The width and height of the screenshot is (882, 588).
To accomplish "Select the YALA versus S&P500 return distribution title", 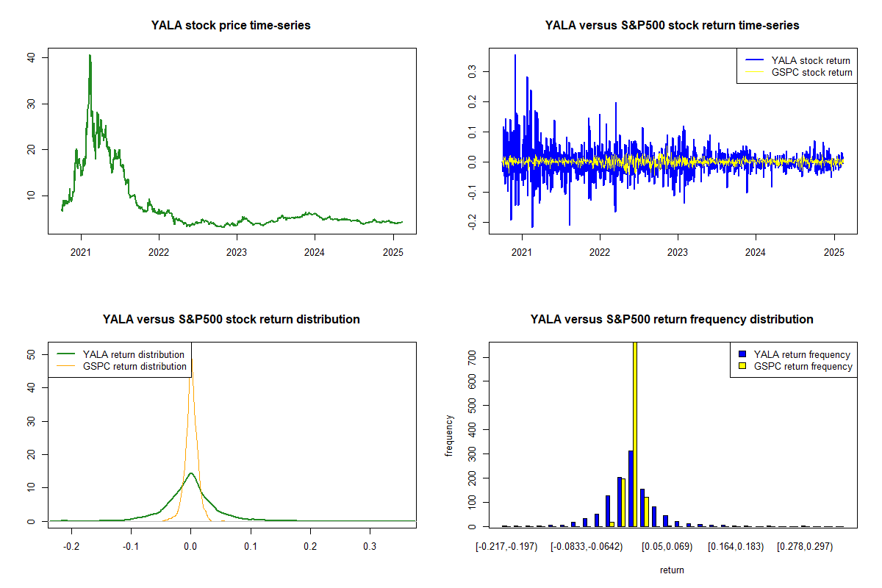I will point(231,320).
